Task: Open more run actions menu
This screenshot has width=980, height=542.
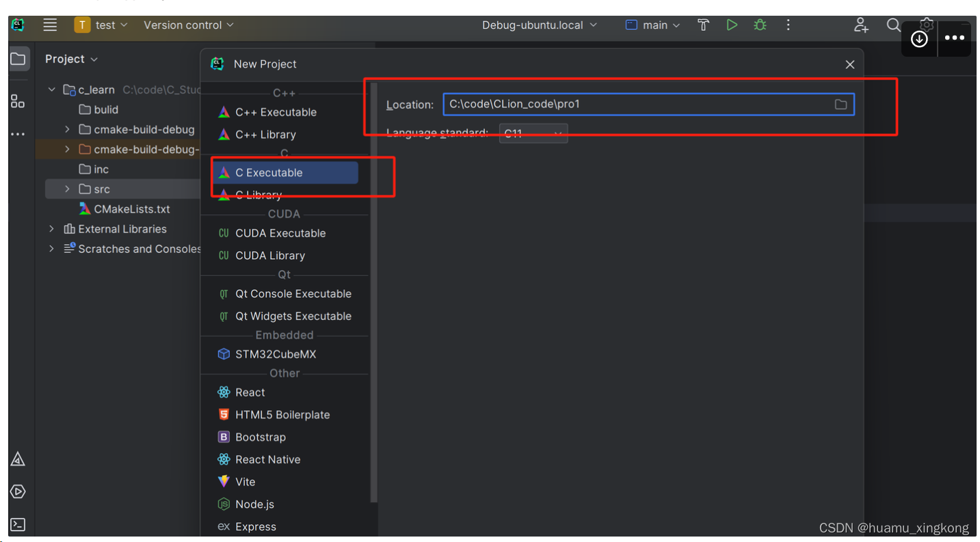Action: [x=788, y=25]
